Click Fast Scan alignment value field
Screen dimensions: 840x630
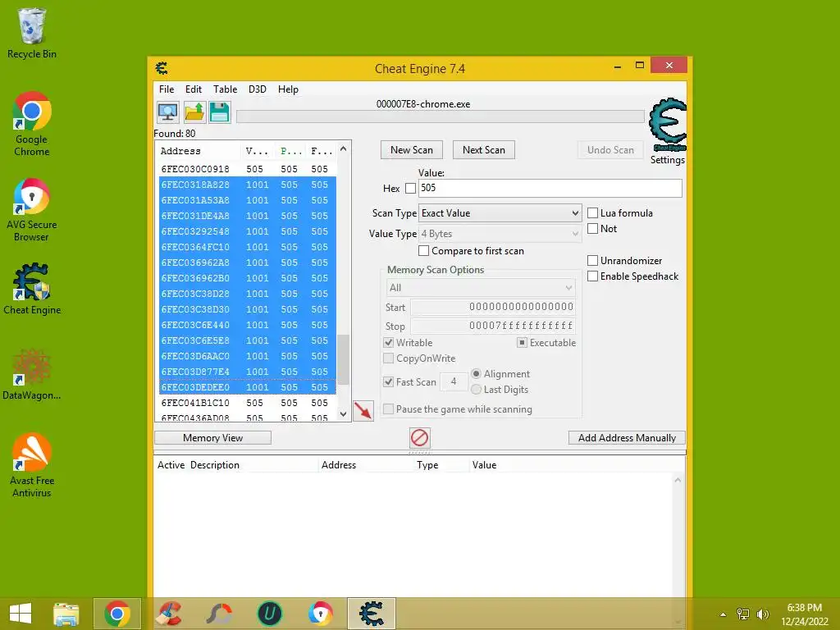point(454,382)
